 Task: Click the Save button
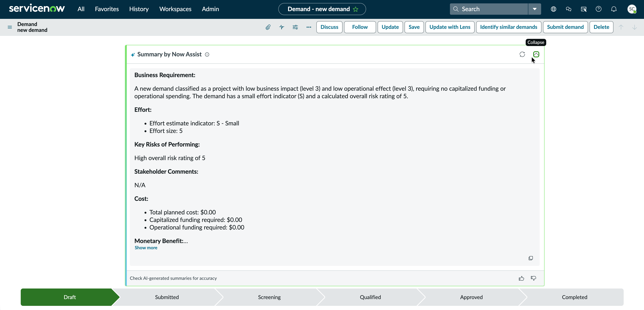[414, 27]
